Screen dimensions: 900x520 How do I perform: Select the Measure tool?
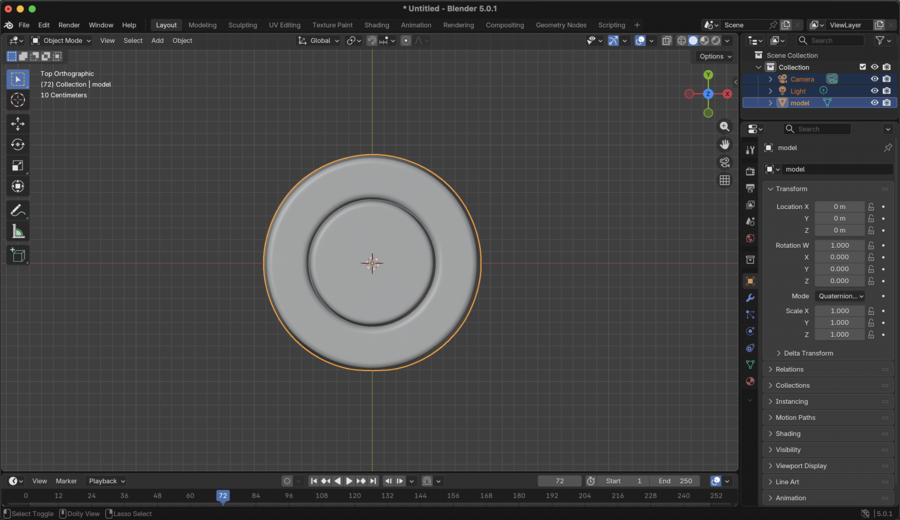click(18, 232)
